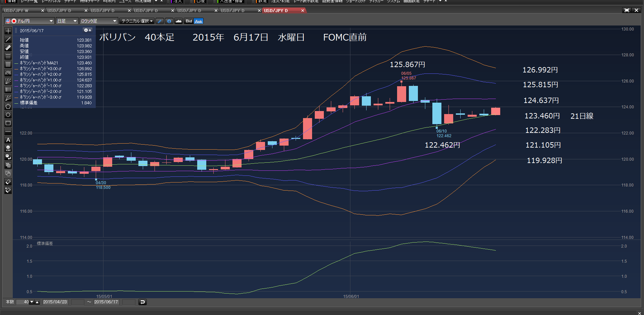Click the end date field 2015/06/17
Image resolution: width=644 pixels, height=315 pixels.
click(x=106, y=302)
